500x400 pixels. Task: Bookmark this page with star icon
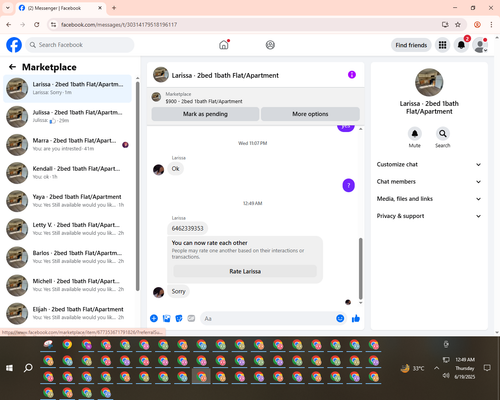[458, 24]
